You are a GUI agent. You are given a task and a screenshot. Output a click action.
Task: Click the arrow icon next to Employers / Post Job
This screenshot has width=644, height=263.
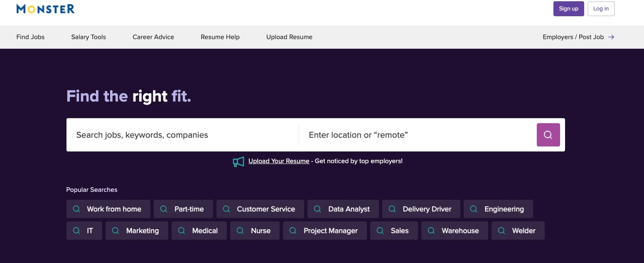(x=611, y=37)
